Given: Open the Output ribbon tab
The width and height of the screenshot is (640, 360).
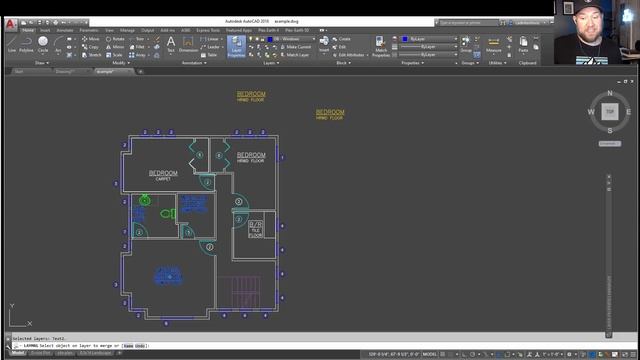Looking at the screenshot, I should [147, 30].
